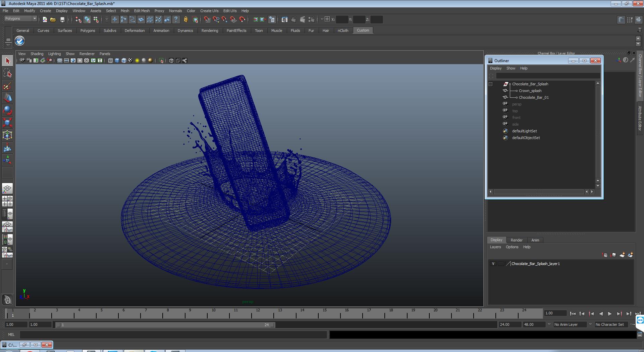Choose the Rotate tool sphere icon
The height and width of the screenshot is (352, 644).
pyautogui.click(x=7, y=110)
